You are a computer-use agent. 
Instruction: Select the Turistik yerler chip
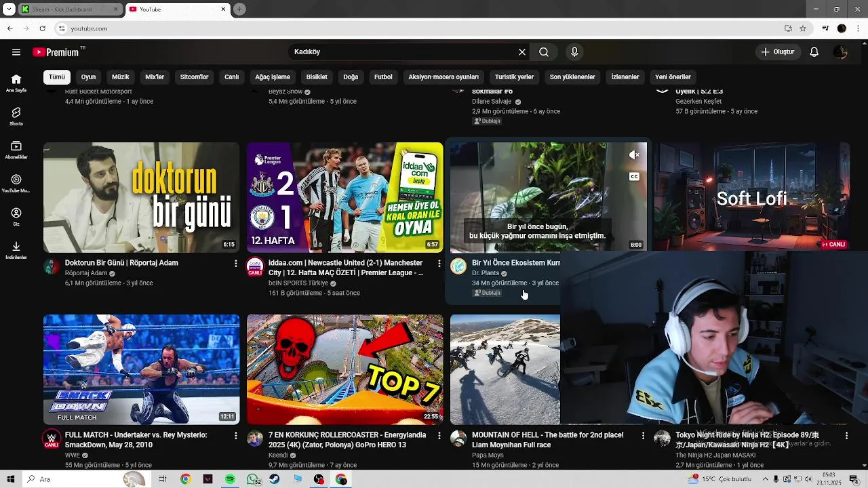pyautogui.click(x=514, y=77)
